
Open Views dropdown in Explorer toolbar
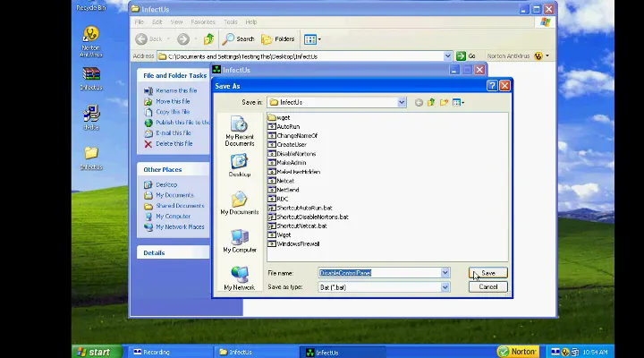(x=312, y=39)
